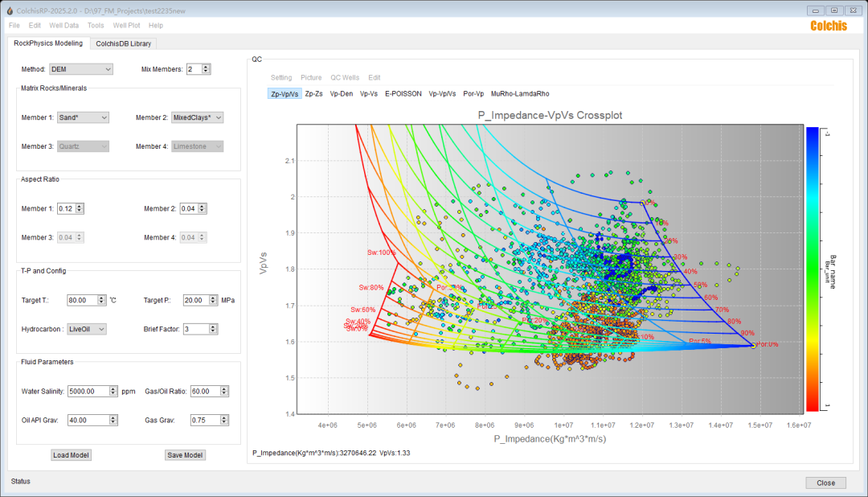The height and width of the screenshot is (497, 868).
Task: Click the Mix Members spinner arrows
Action: [x=207, y=69]
